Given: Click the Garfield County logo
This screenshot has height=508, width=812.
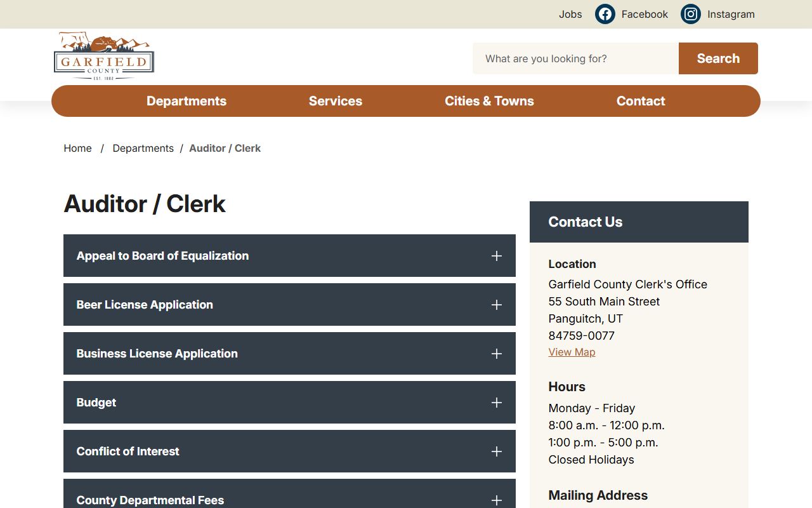Looking at the screenshot, I should (x=104, y=56).
